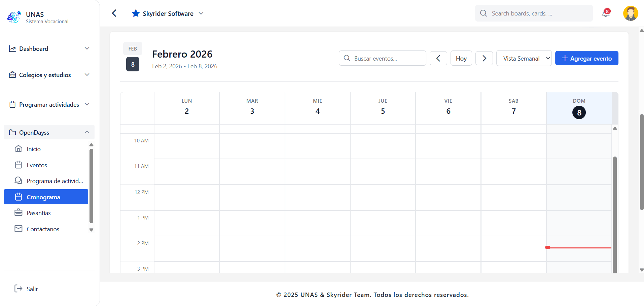Click the UNAS logo icon
This screenshot has width=644, height=306.
[14, 17]
